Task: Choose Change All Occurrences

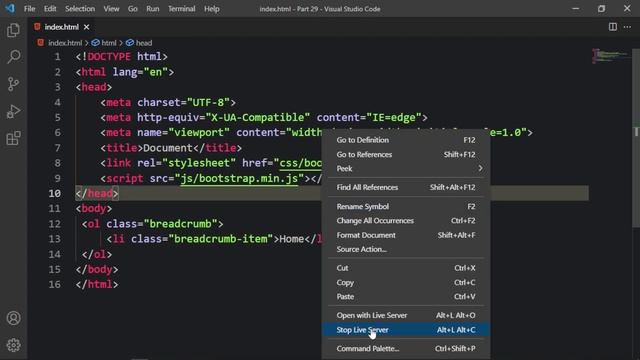Action: pos(406,221)
